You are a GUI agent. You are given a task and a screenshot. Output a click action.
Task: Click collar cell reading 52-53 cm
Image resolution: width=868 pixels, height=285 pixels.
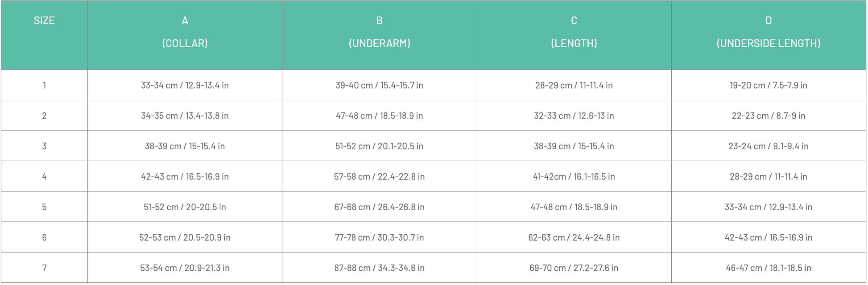tap(185, 237)
